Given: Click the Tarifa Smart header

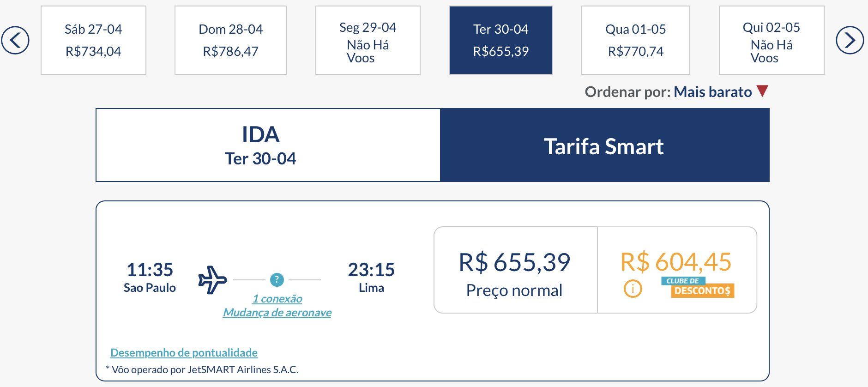Looking at the screenshot, I should click(x=604, y=145).
